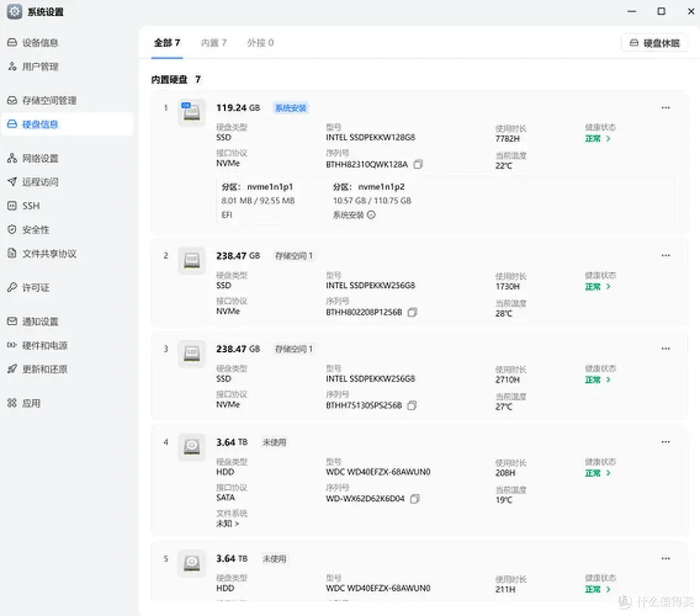Click the 未使用 tag on disk 4
This screenshot has height=616, width=700.
[274, 442]
